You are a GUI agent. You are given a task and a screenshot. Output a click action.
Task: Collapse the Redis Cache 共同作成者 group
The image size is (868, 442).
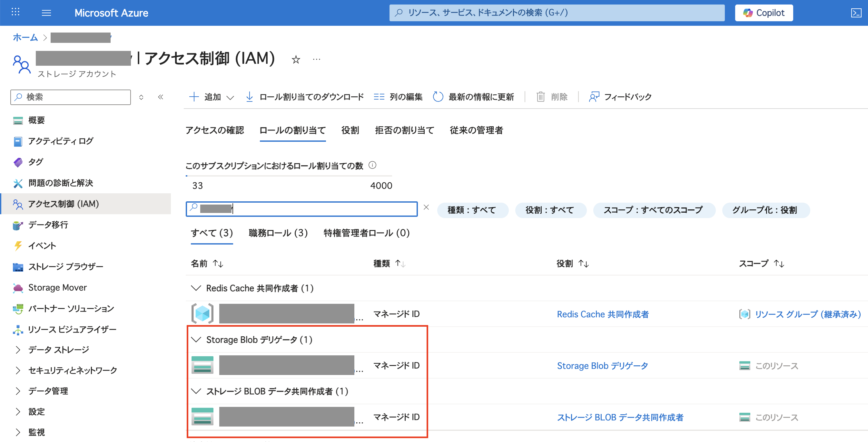click(x=196, y=288)
